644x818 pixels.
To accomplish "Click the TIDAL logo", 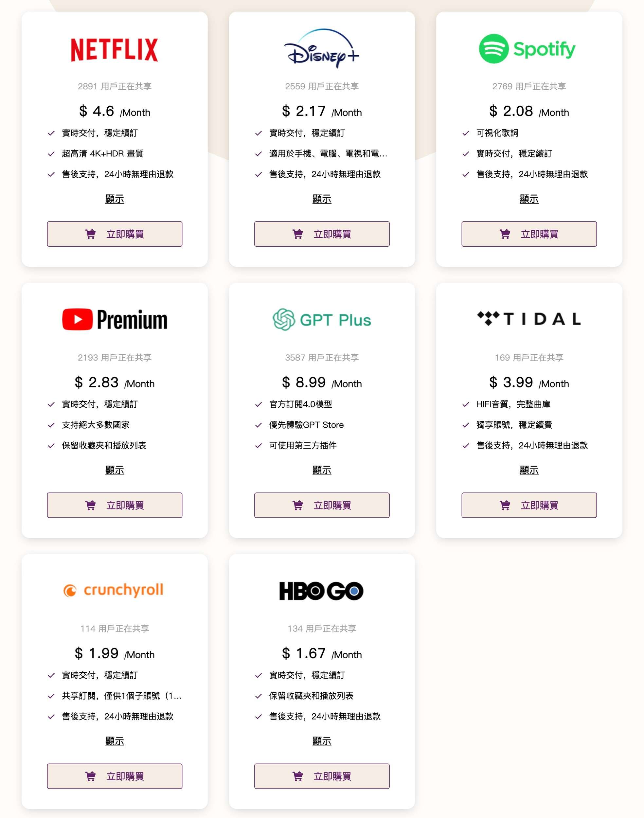I will (x=528, y=319).
